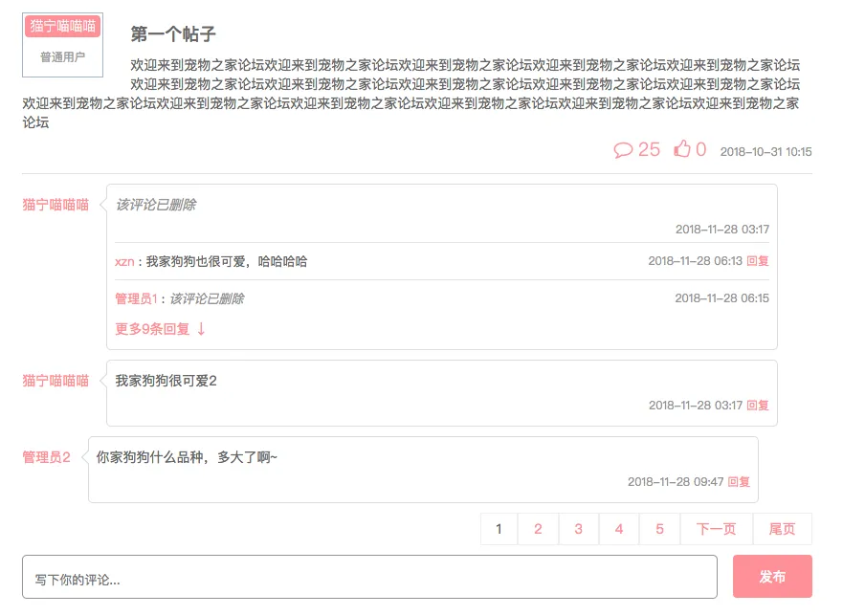Viewport: 843px width, 616px height.
Task: Go to page 4
Action: pyautogui.click(x=619, y=529)
